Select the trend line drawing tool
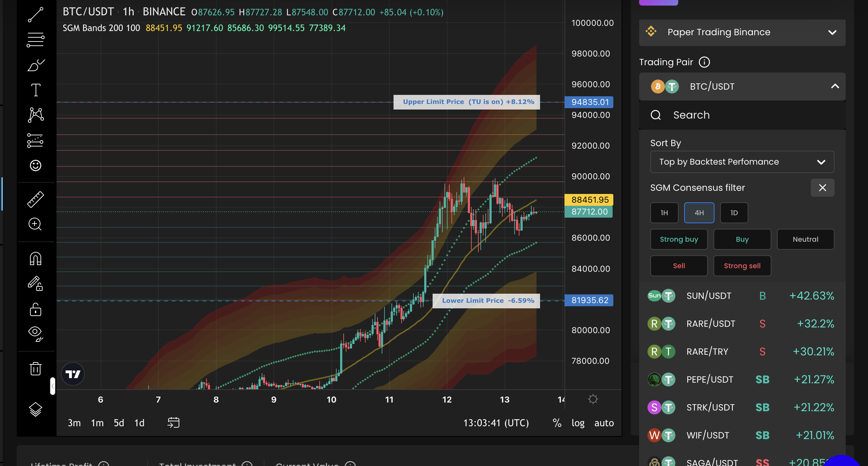868x466 pixels. 36,15
